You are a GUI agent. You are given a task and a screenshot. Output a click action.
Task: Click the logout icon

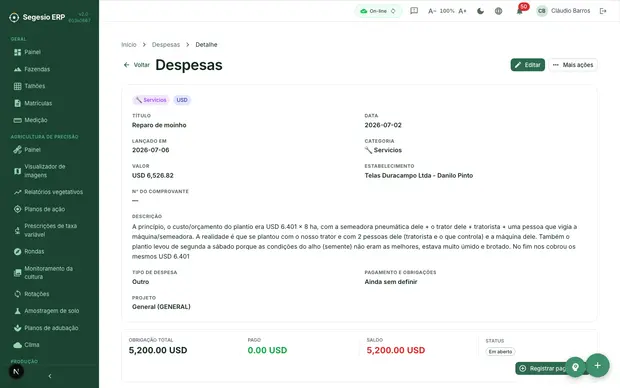[603, 11]
